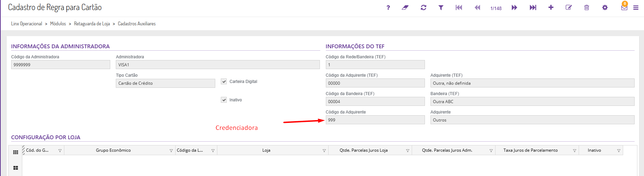
Task: Go to Cadastros Auxiliares breadcrumb
Action: 137,24
